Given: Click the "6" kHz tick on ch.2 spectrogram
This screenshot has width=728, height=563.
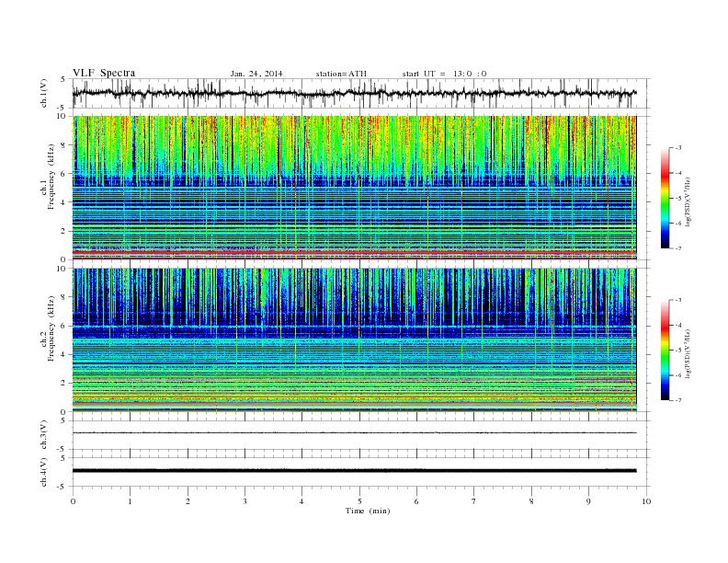Looking at the screenshot, I should point(63,326).
